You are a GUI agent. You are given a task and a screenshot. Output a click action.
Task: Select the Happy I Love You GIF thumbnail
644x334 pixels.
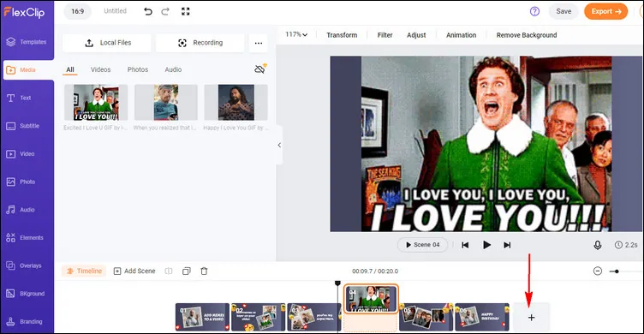[x=236, y=102]
